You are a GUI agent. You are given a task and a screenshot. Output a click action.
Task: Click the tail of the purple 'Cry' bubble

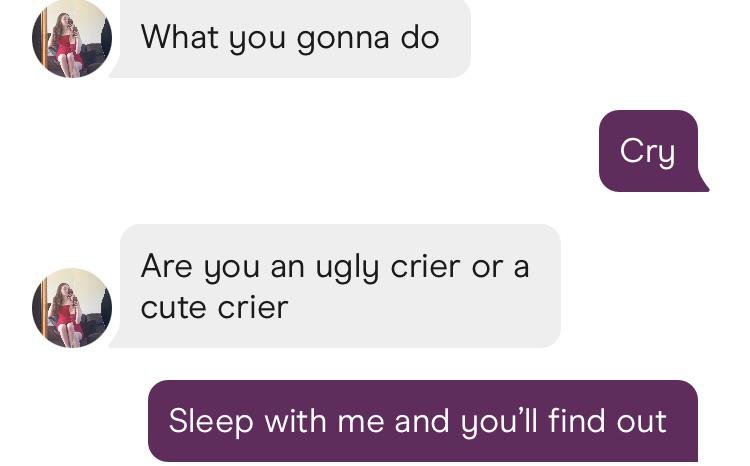[703, 184]
